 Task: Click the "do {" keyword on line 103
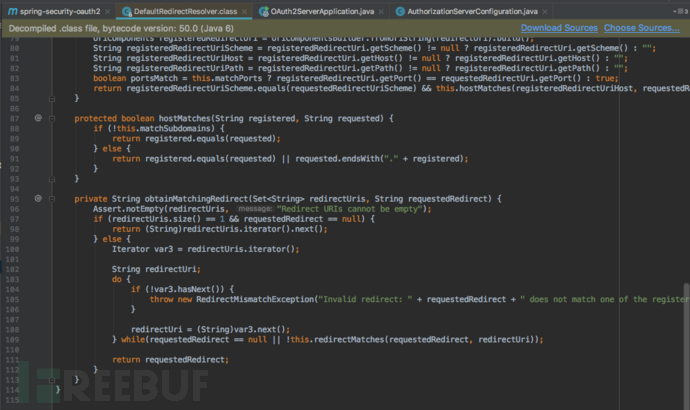tap(121, 279)
